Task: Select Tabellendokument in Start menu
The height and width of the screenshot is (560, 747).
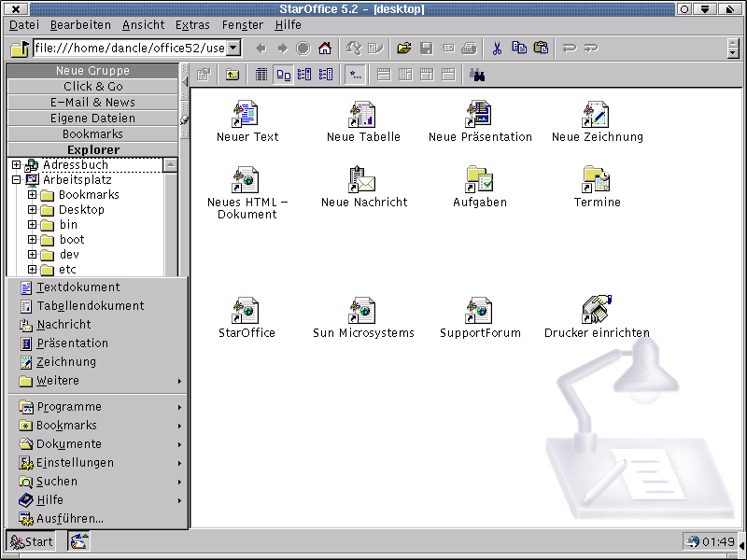Action: coord(98,306)
